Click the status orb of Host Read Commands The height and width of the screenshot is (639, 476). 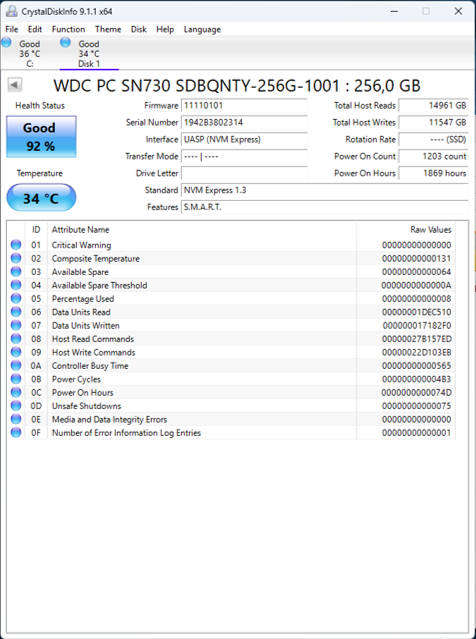click(x=16, y=339)
